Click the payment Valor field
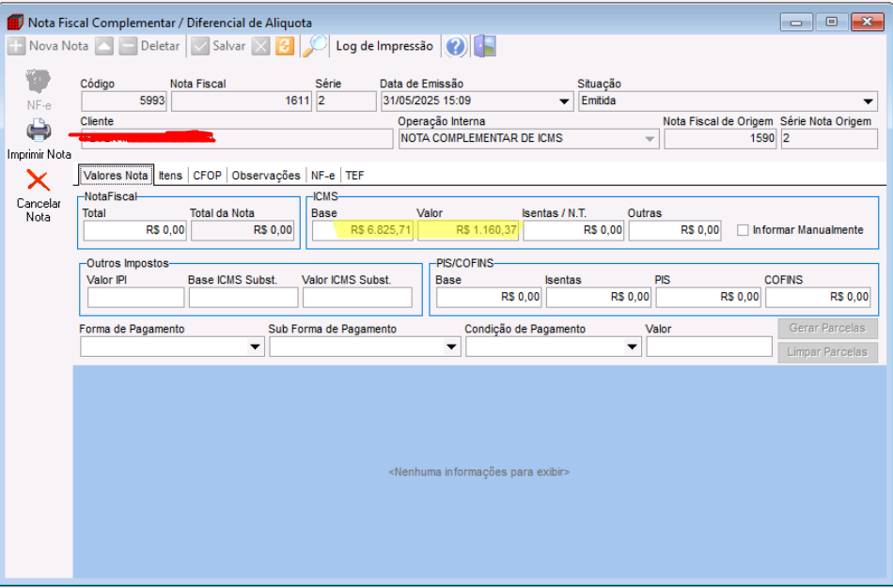 pos(709,347)
